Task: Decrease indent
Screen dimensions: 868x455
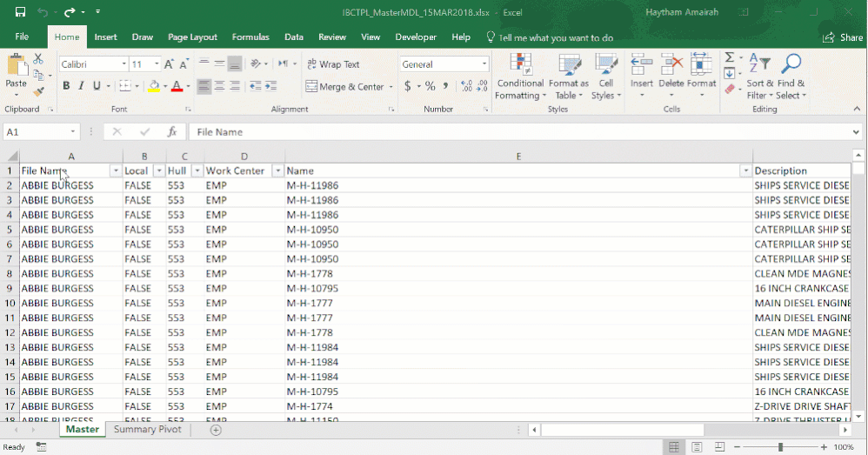Action: [255, 86]
